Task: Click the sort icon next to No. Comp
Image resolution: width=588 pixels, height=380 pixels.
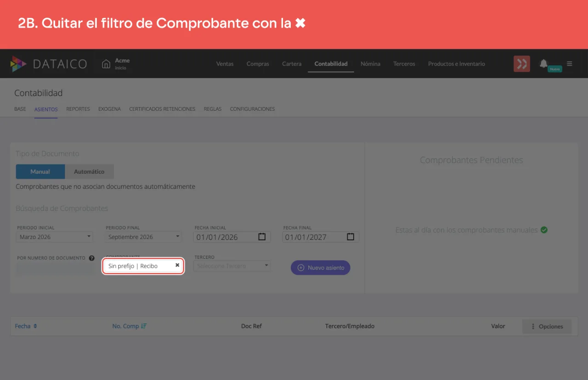Action: point(144,326)
